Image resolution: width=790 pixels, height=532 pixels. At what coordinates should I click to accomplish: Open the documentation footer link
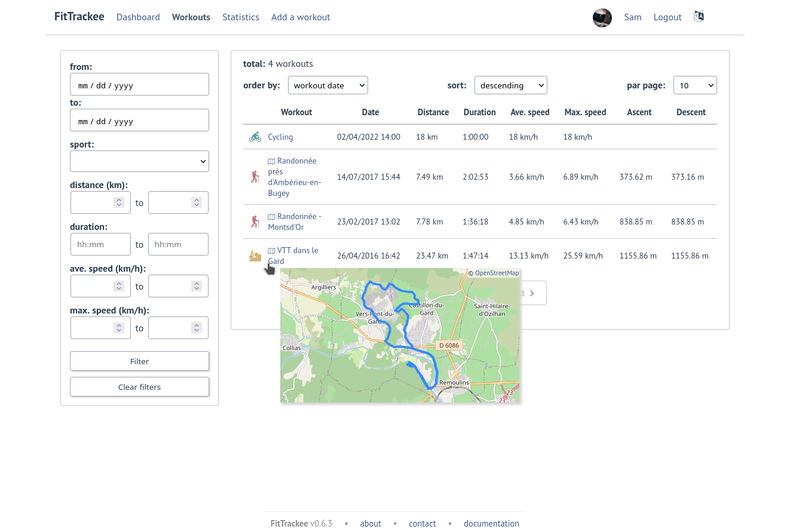tap(491, 524)
